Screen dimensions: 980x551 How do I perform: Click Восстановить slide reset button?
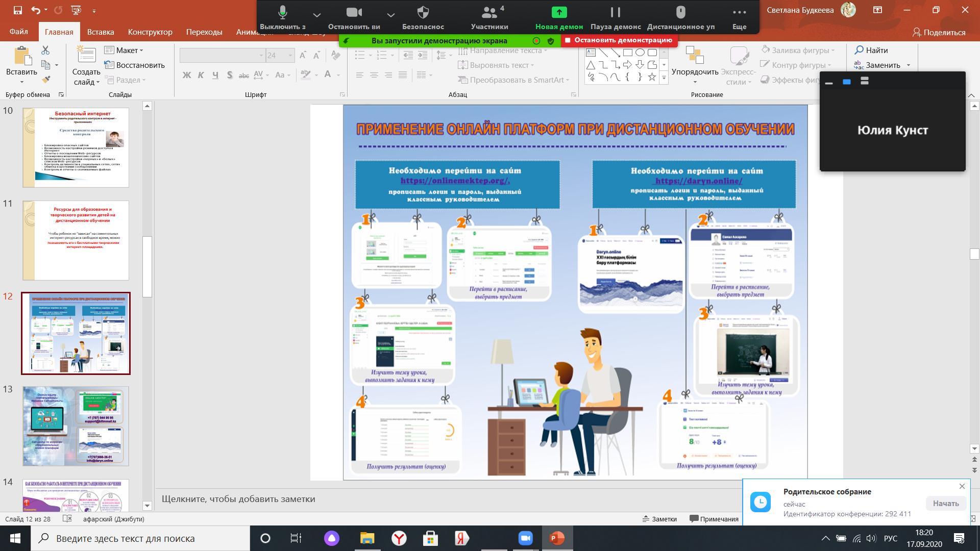coord(135,65)
